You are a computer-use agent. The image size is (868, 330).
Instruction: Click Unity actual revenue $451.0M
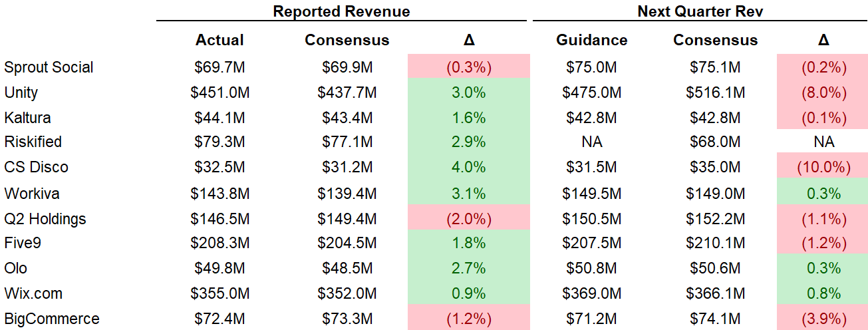tap(219, 92)
